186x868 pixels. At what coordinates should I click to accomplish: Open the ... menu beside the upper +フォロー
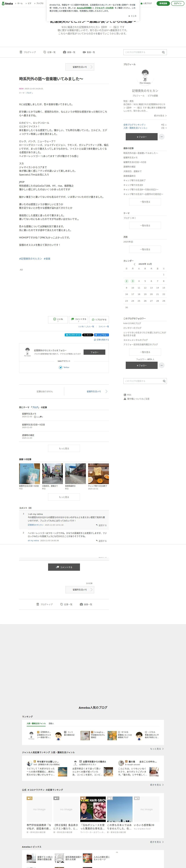click(x=162, y=137)
